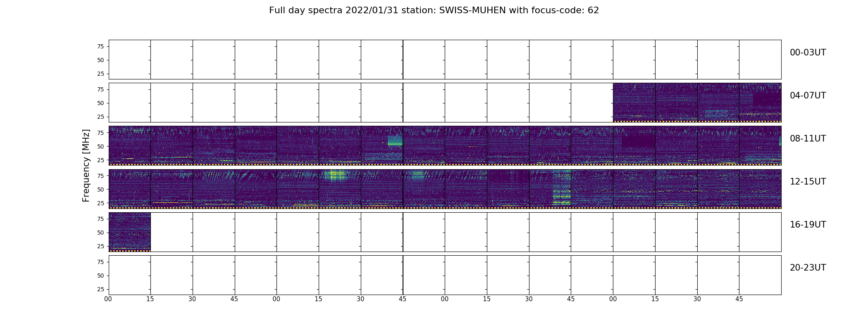The image size is (868, 331).
Task: Click the 75 tick of the 12-15UT row
Action: 100,175
